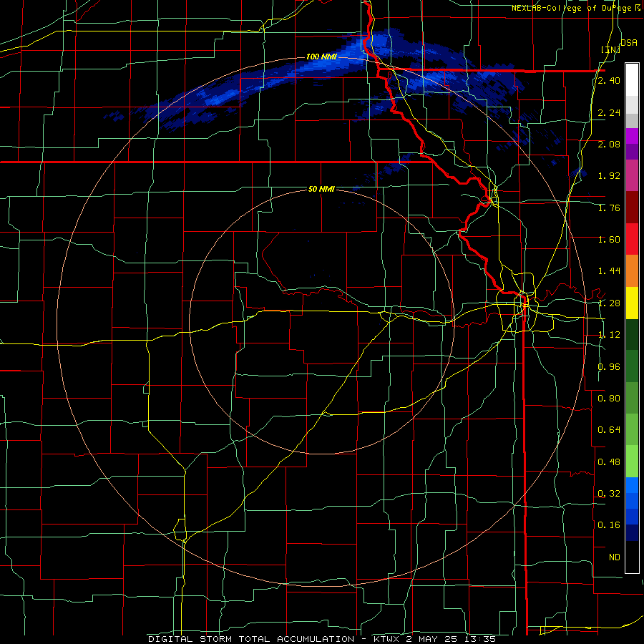Viewport: 644px width, 644px height.
Task: Pick the dark red swatch in the legend
Action: [x=632, y=208]
